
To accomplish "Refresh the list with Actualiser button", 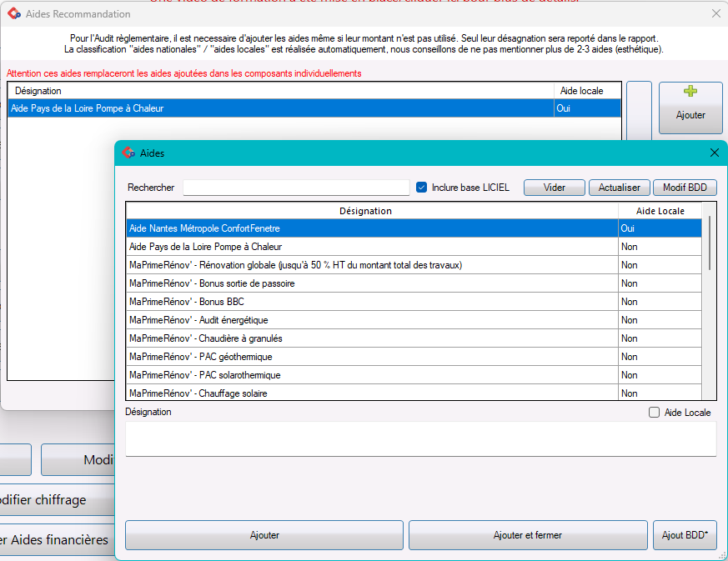I will tap(620, 188).
